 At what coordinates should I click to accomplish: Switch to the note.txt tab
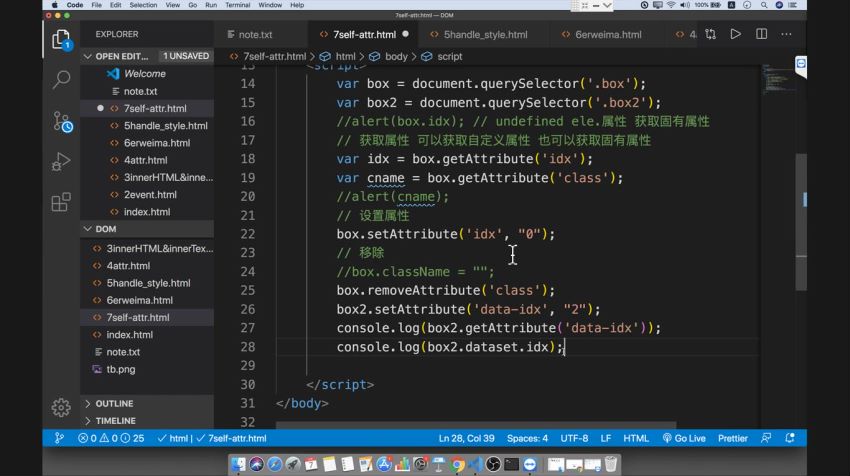coord(255,34)
